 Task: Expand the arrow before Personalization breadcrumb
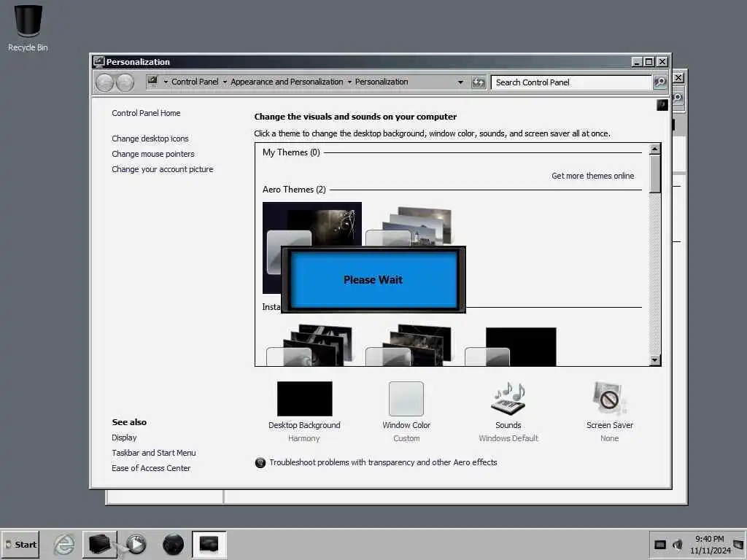349,82
